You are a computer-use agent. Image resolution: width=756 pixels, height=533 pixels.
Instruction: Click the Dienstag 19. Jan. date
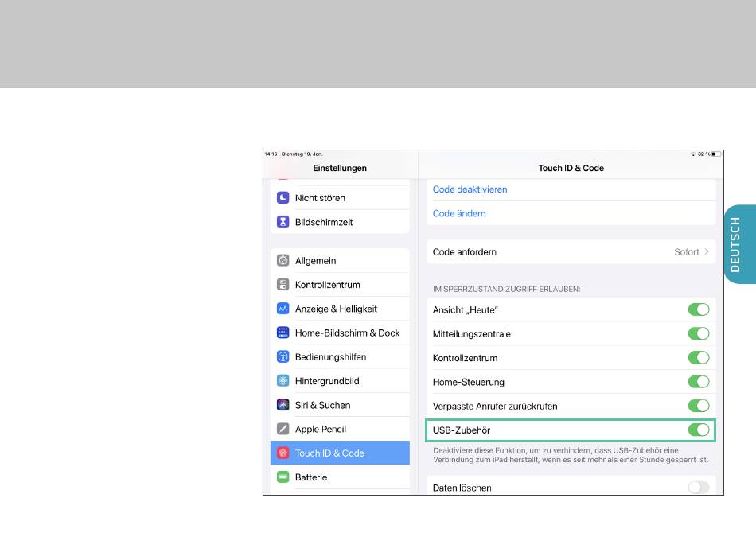coord(302,154)
